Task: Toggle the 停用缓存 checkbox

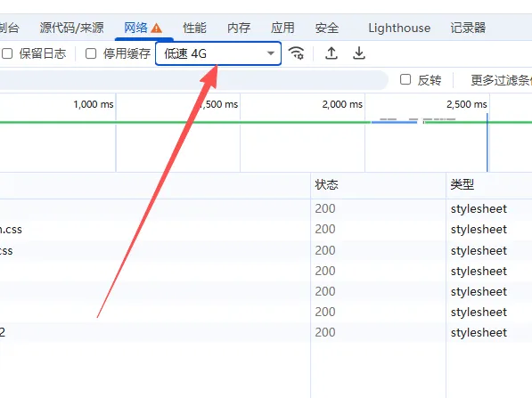Action: 91,53
